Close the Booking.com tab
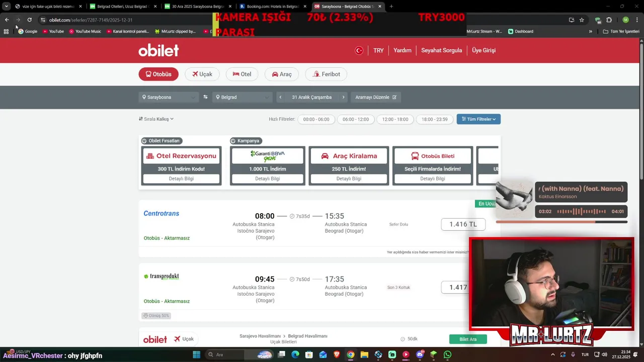644x362 pixels. click(305, 7)
